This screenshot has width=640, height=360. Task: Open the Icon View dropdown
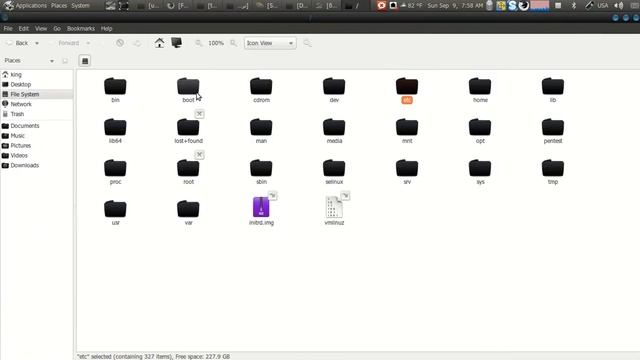270,43
